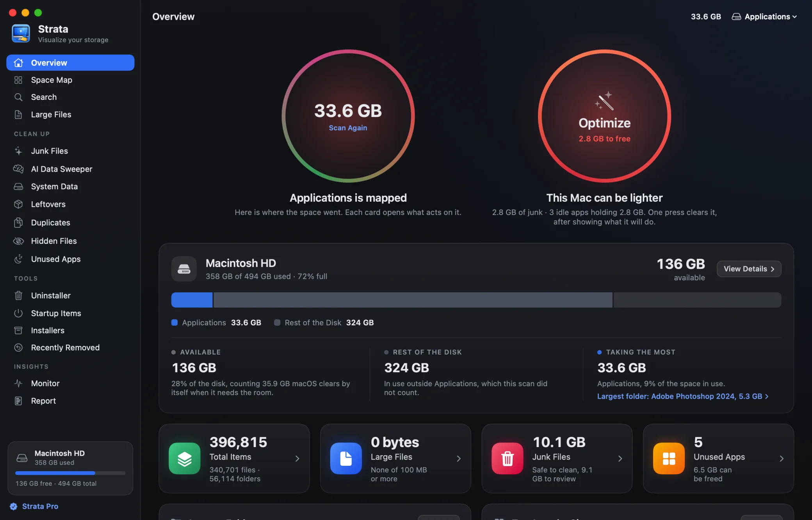
Task: Click the sidebar Macintosh HD usage bar
Action: tap(70, 473)
